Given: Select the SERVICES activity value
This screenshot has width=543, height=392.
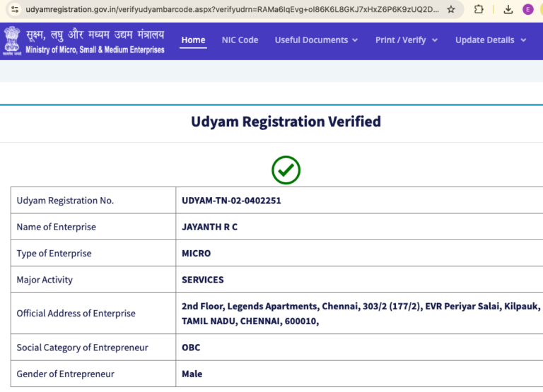Looking at the screenshot, I should (203, 280).
